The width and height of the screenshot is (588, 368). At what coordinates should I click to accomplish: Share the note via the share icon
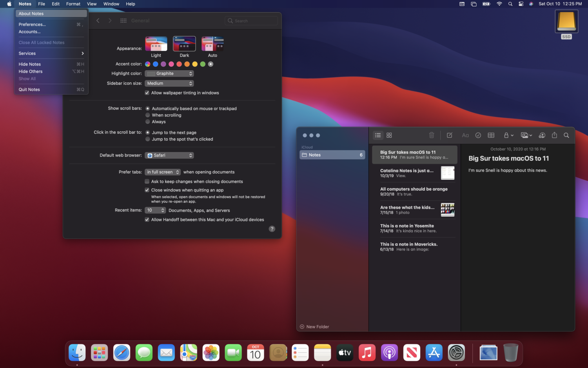(554, 135)
